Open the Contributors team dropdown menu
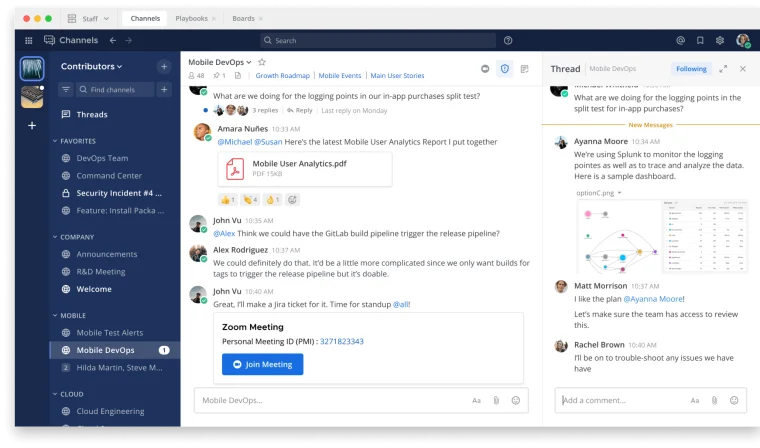 [x=92, y=66]
